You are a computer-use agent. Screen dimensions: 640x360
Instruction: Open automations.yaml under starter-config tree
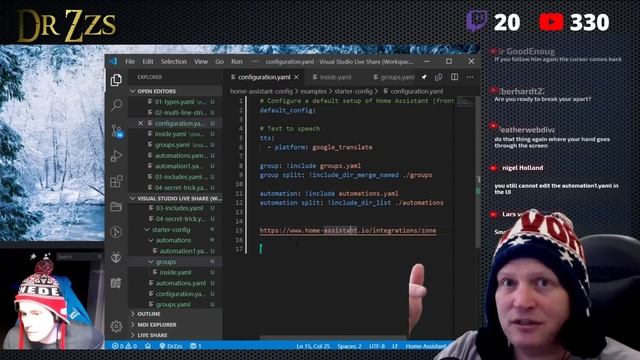176,283
